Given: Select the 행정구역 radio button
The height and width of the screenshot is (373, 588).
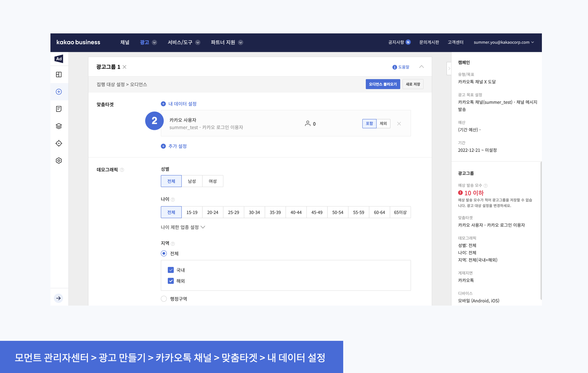Looking at the screenshot, I should tap(164, 299).
